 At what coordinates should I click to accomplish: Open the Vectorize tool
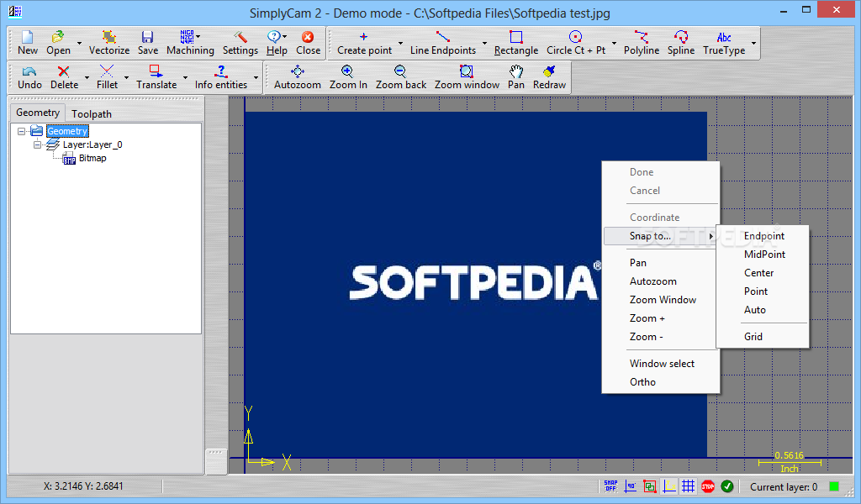109,43
